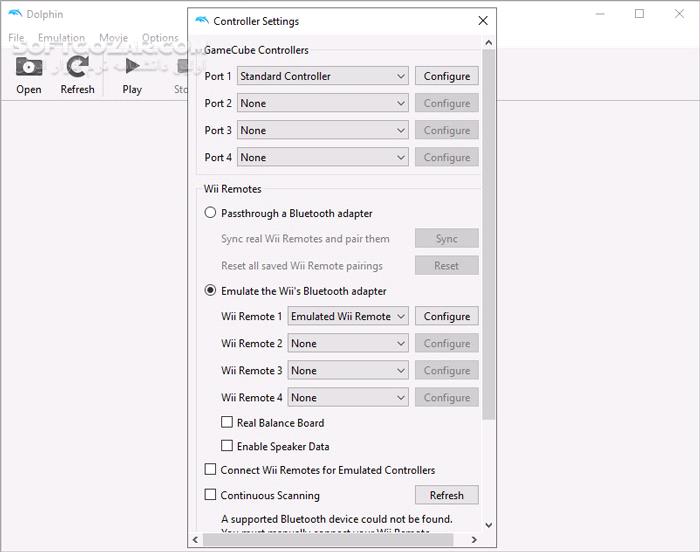This screenshot has width=700, height=552.
Task: Click the horizontal scroll right arrow
Action: pyautogui.click(x=474, y=539)
